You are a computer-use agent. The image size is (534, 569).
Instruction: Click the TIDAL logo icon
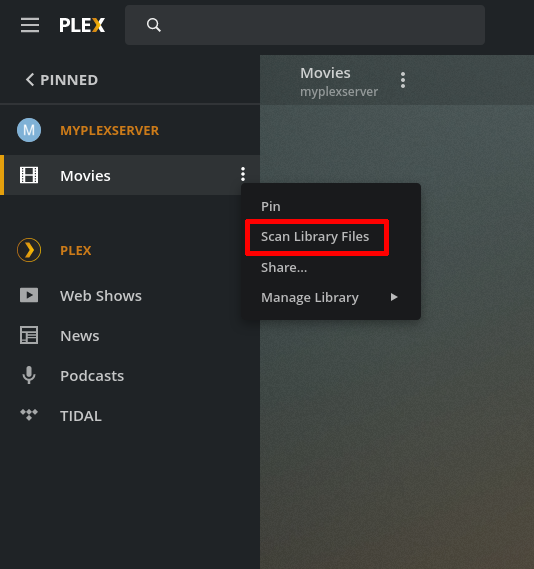[29, 414]
